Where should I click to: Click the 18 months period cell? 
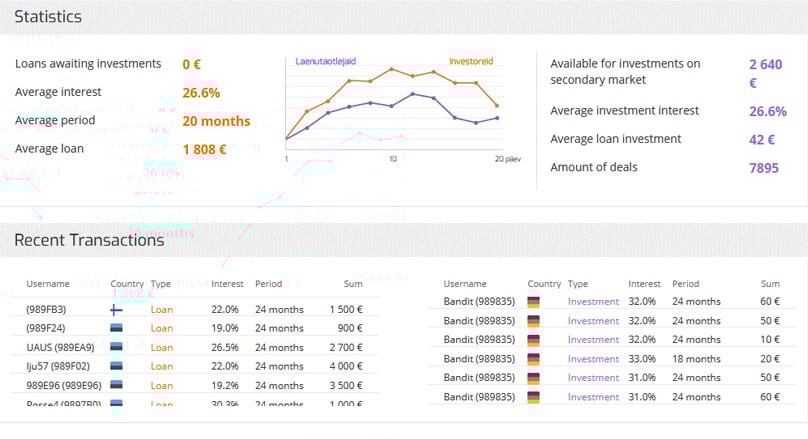click(x=696, y=359)
